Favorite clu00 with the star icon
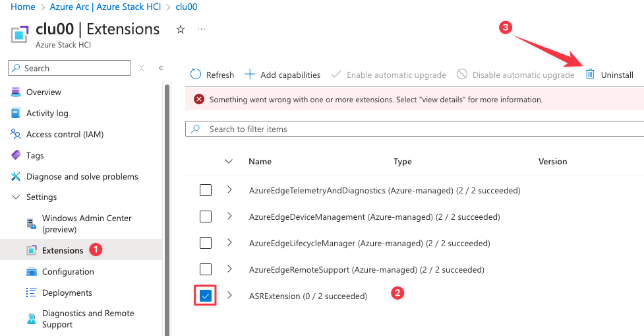This screenshot has height=336, width=644. pyautogui.click(x=181, y=30)
